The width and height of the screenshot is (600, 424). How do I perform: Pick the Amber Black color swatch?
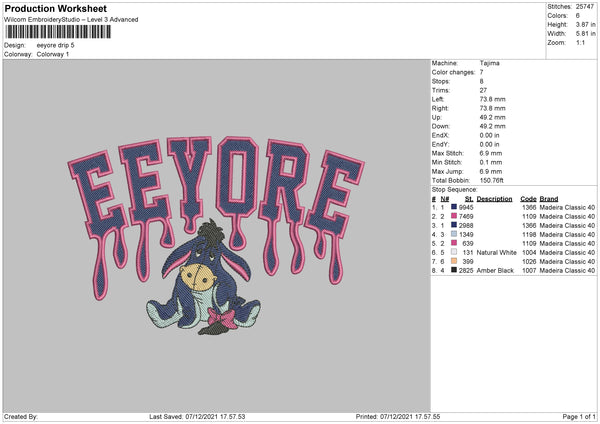point(454,270)
